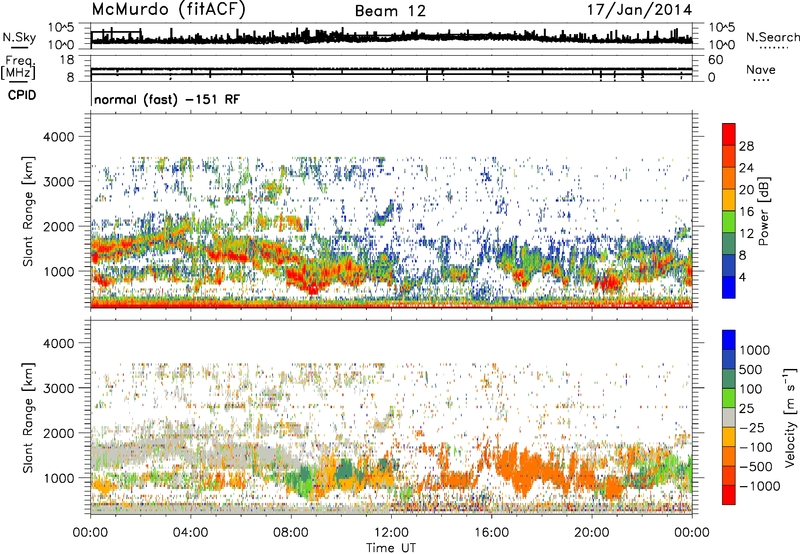Click the Nave legend label
Screen dimensions: 800x554
point(760,69)
